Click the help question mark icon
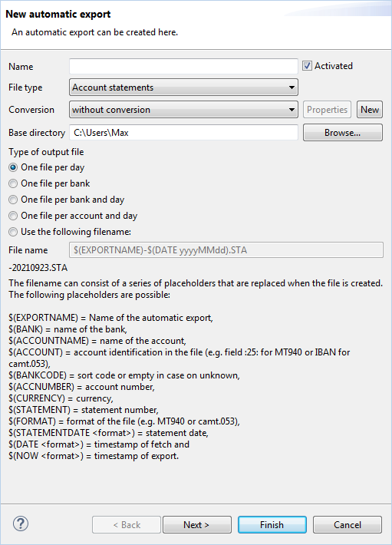 pyautogui.click(x=21, y=524)
